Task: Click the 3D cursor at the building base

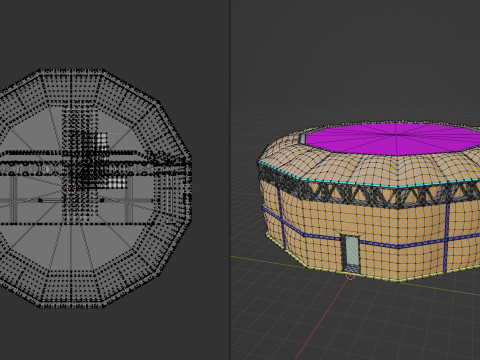Action: (x=350, y=276)
